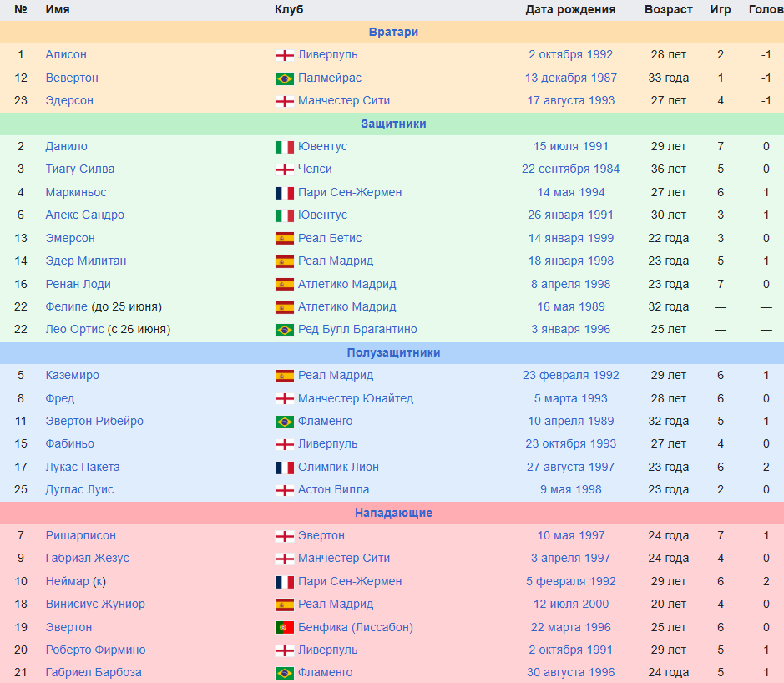The image size is (784, 683).
Task: Click the Клуб column header
Action: [x=289, y=9]
